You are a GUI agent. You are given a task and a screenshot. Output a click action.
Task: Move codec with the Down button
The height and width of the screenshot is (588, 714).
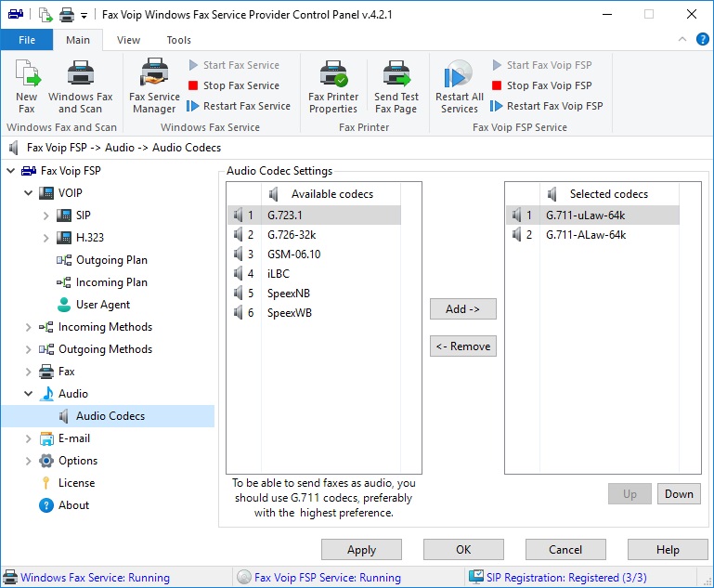[679, 494]
